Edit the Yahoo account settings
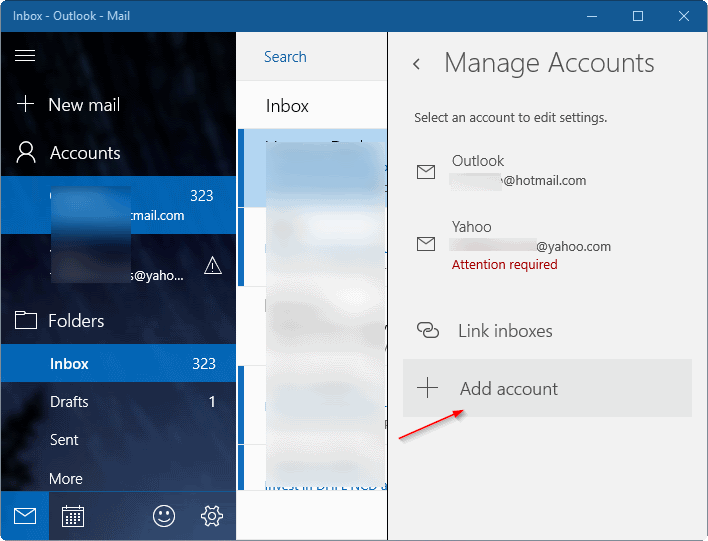The image size is (708, 541). 547,247
